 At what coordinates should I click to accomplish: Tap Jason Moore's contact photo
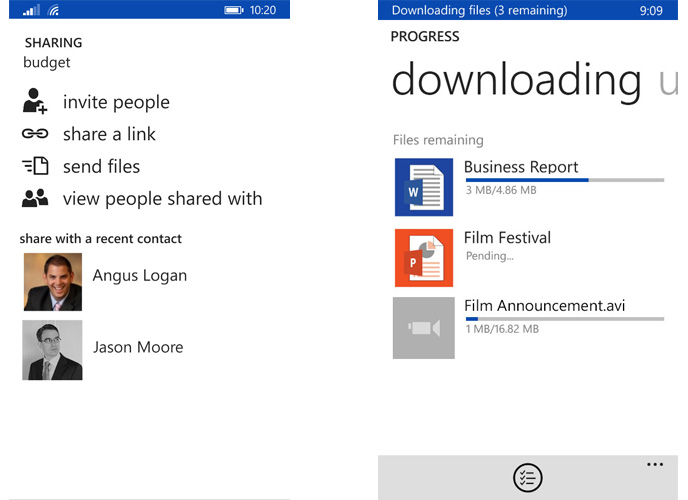52,350
